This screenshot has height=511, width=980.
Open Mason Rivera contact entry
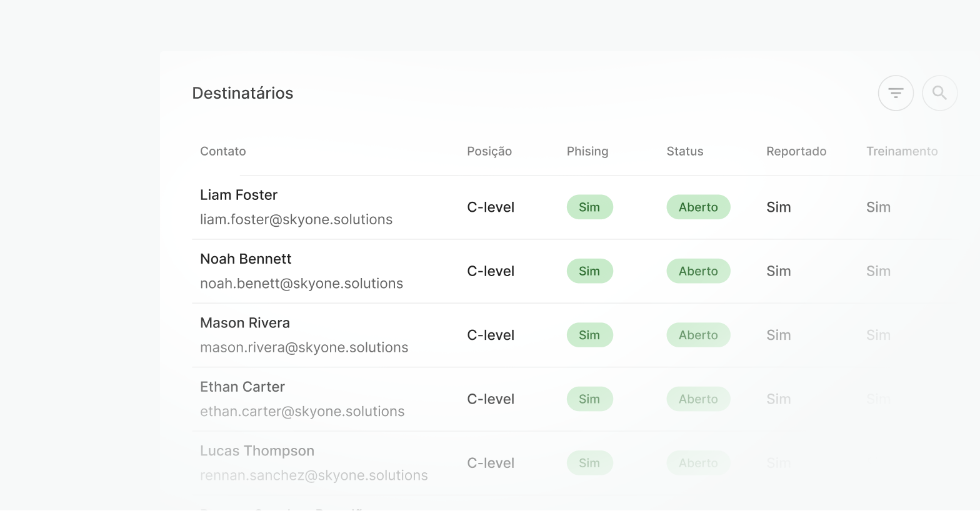245,323
